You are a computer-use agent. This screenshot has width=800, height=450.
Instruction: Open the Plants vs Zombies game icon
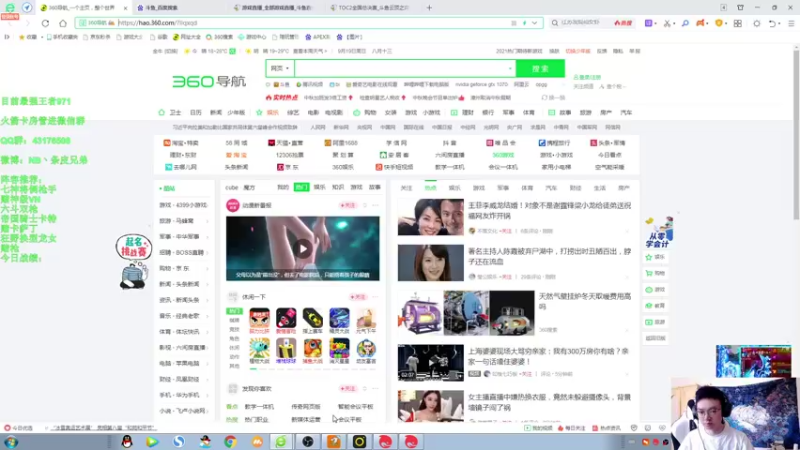pyautogui.click(x=259, y=348)
